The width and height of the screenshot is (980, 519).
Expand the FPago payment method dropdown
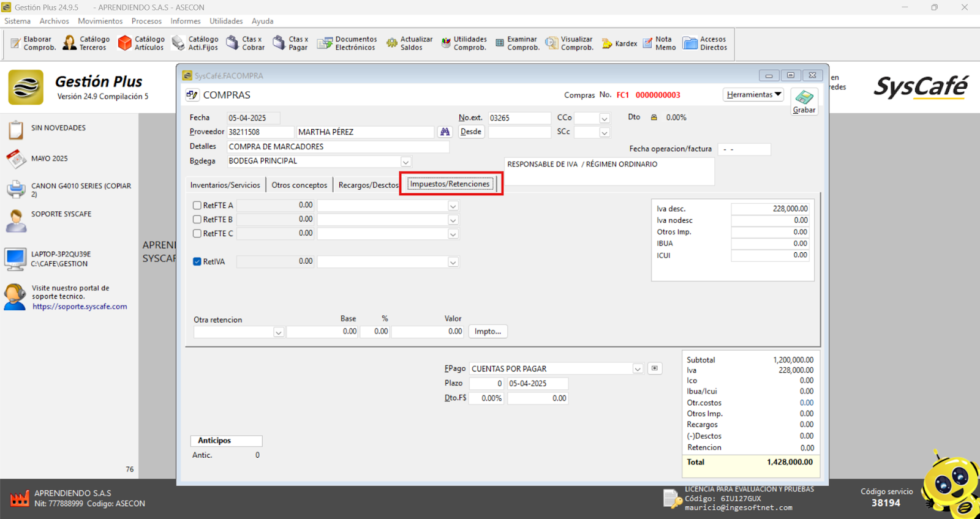point(638,369)
